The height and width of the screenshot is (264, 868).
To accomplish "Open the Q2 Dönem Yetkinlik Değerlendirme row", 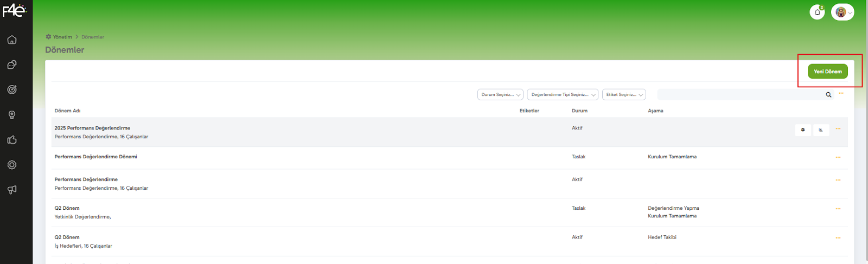I will 67,208.
